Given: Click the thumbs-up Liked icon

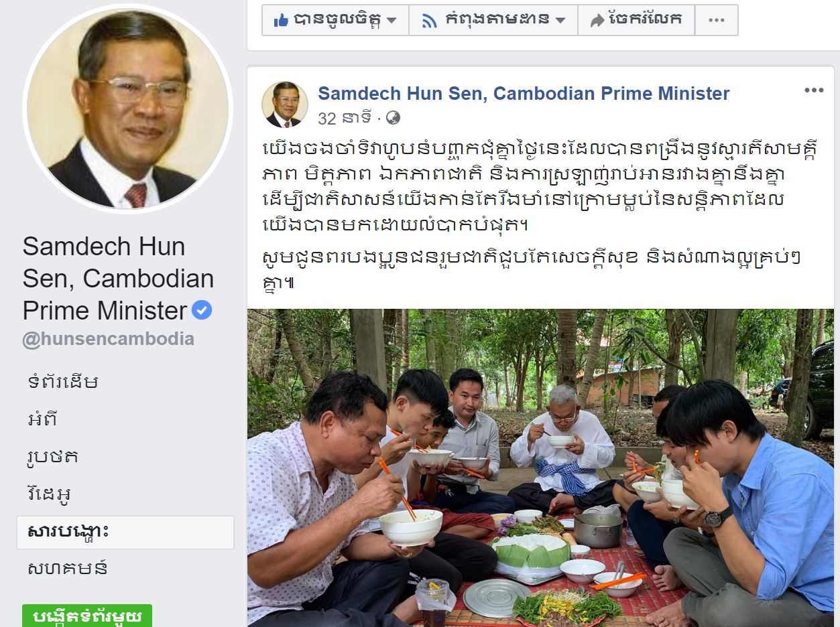Looking at the screenshot, I should click(281, 20).
